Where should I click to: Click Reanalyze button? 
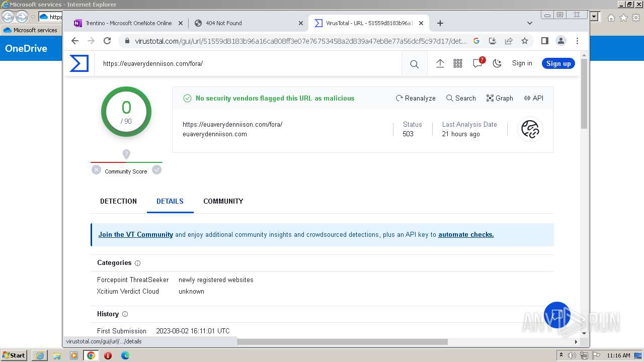pyautogui.click(x=416, y=98)
